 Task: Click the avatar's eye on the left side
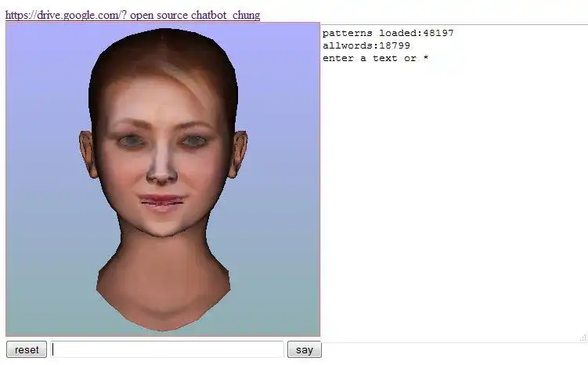[x=132, y=142]
